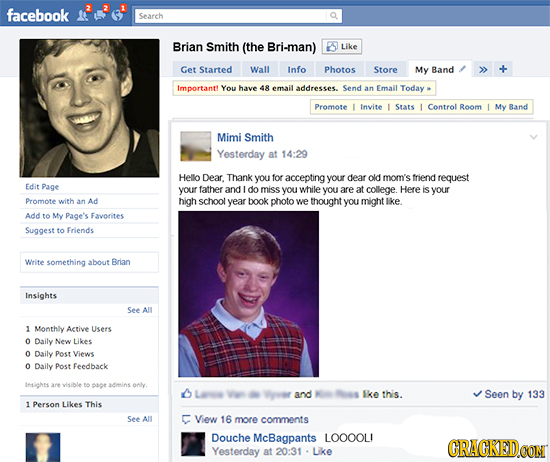Click the search magnifier icon
Screen dimensions: 550x462
334,16
